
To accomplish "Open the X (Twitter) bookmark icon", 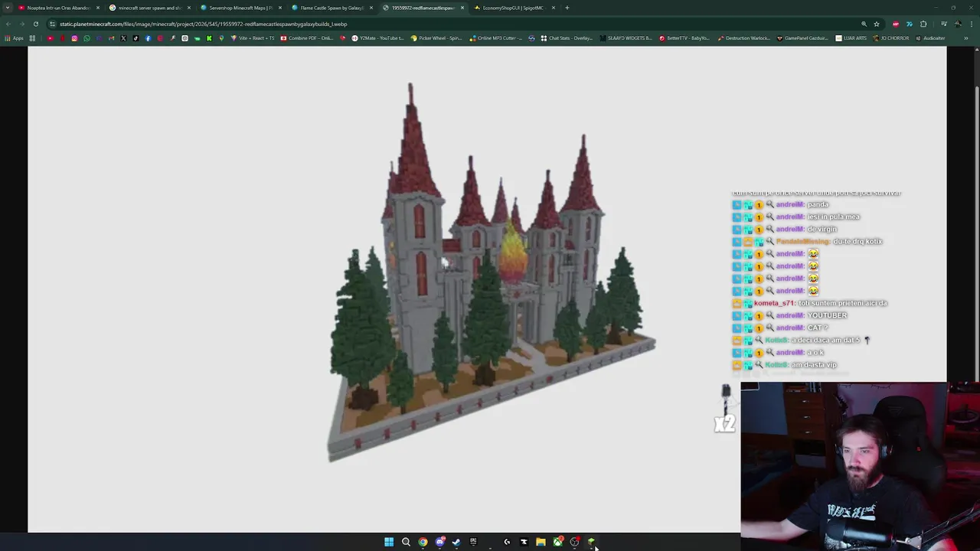I will click(x=123, y=38).
